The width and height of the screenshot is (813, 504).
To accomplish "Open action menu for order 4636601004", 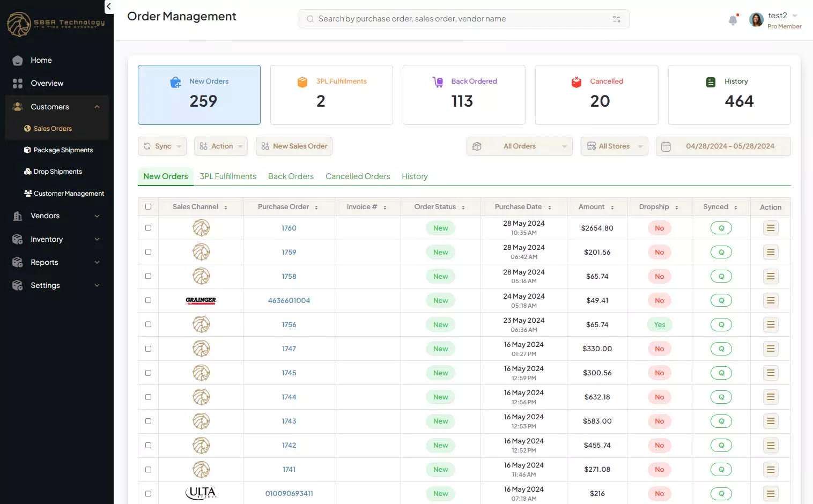I will tap(771, 300).
